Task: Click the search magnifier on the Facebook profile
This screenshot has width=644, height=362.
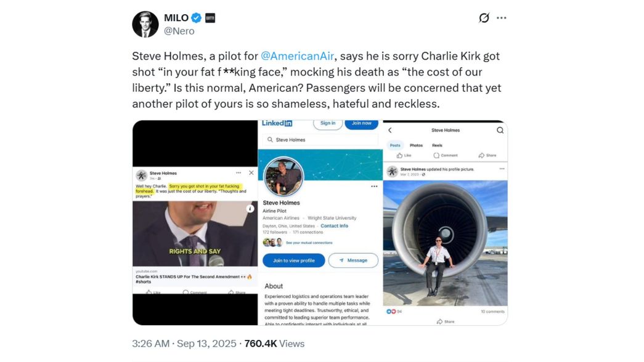Action: [x=500, y=130]
